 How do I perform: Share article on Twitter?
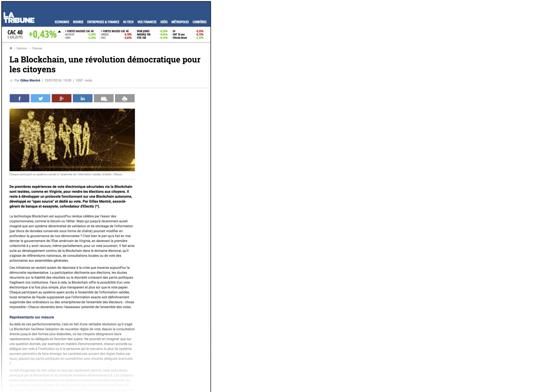(x=40, y=98)
